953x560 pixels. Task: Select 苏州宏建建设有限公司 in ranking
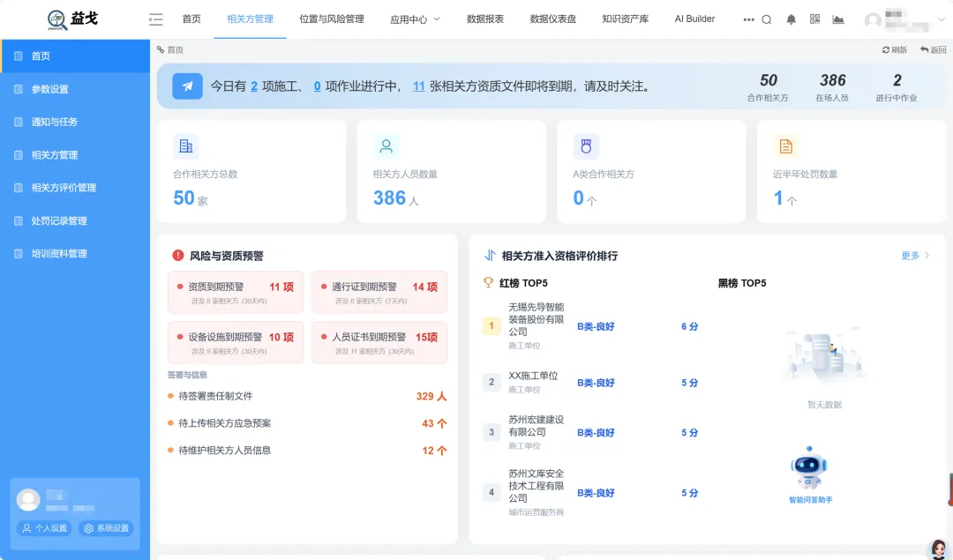click(x=537, y=426)
